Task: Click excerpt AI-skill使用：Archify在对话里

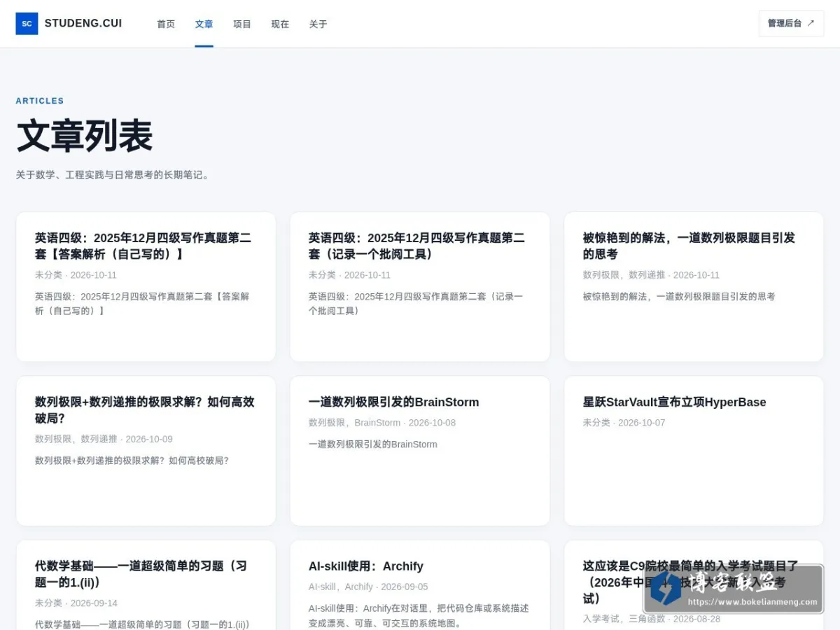Action: (419, 616)
